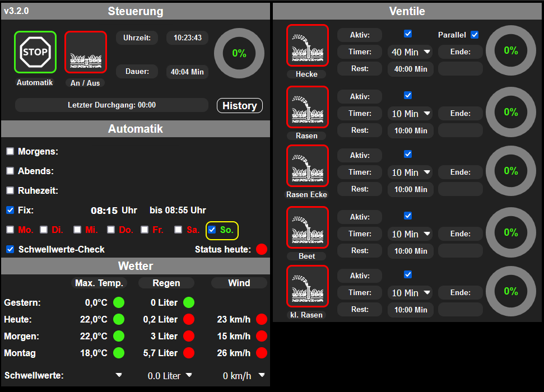Open the History button
Screen dimensions: 544x392
click(x=240, y=105)
